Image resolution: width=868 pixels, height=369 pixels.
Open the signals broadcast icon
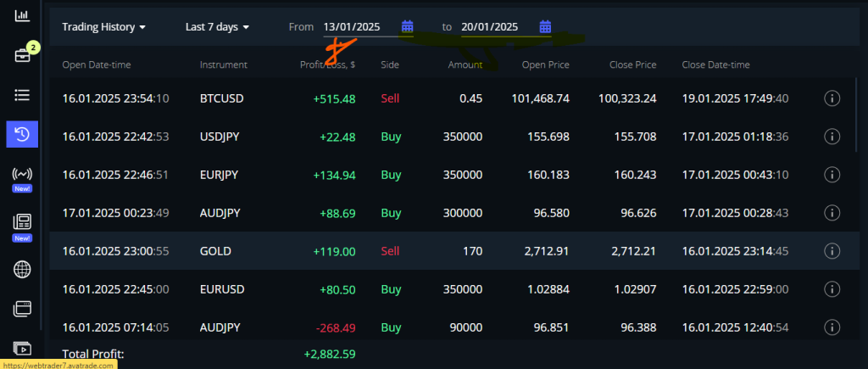click(22, 175)
